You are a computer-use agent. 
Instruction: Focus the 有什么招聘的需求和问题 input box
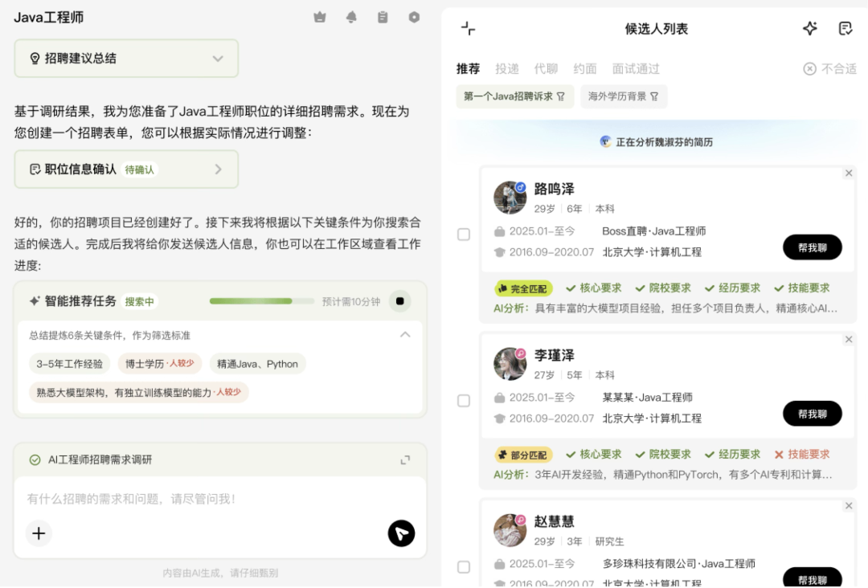[220, 499]
